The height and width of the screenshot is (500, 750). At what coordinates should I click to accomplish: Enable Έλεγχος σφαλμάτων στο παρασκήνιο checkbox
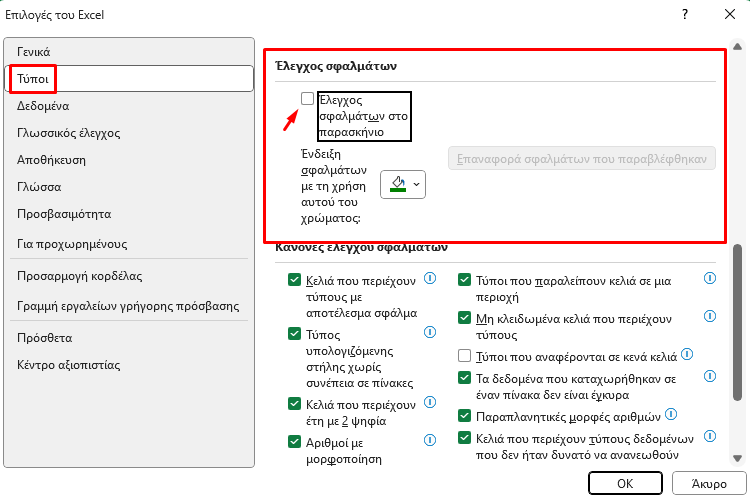307,99
